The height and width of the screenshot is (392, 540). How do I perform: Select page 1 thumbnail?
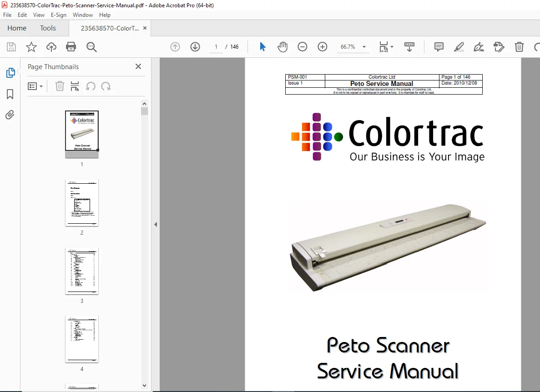coord(82,134)
